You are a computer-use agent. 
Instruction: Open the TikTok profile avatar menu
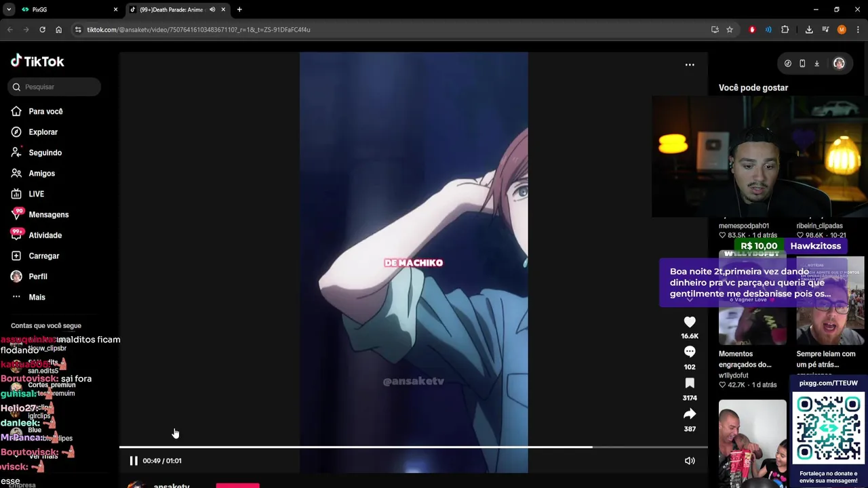[839, 64]
